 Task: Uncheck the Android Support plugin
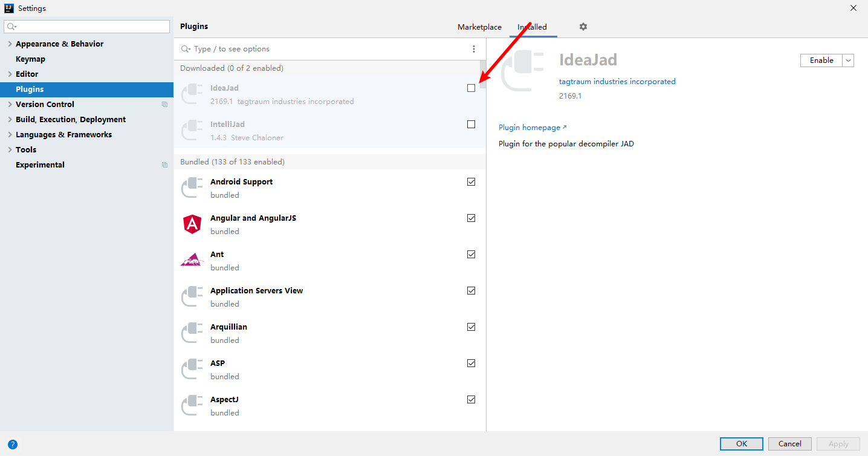pyautogui.click(x=471, y=182)
